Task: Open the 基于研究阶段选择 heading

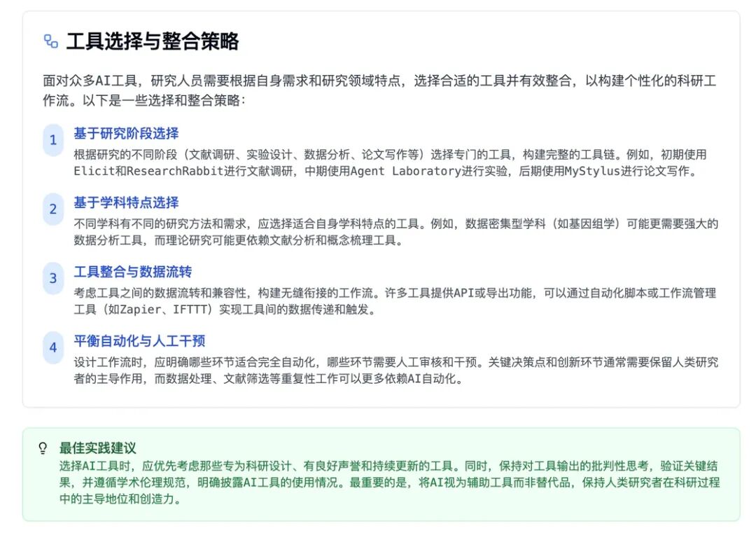Action: (126, 133)
